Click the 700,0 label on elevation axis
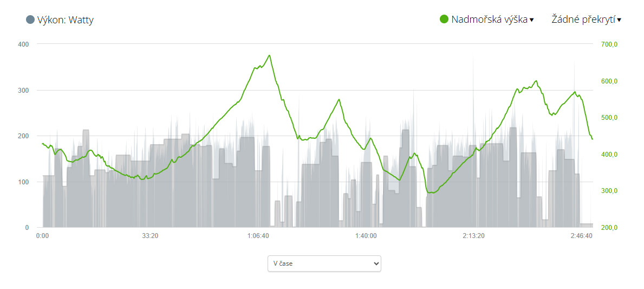 point(610,44)
